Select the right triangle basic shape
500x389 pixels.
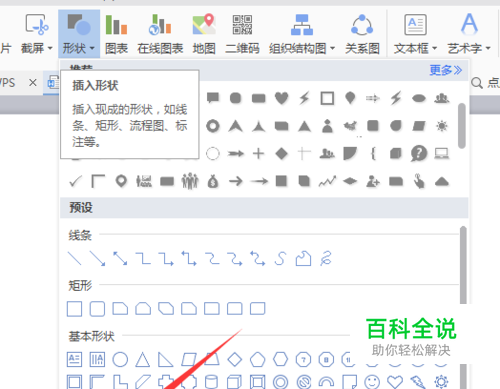coord(165,359)
